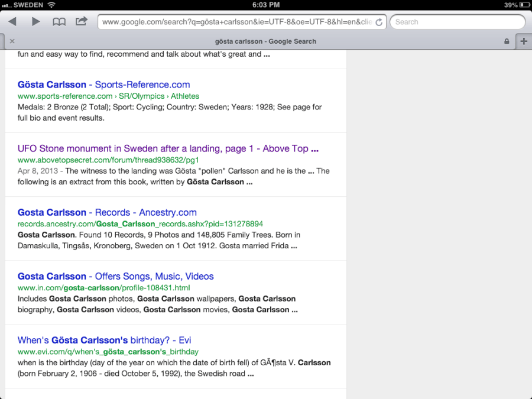532x399 pixels.
Task: Reload the page with refresh icon
Action: (379, 22)
